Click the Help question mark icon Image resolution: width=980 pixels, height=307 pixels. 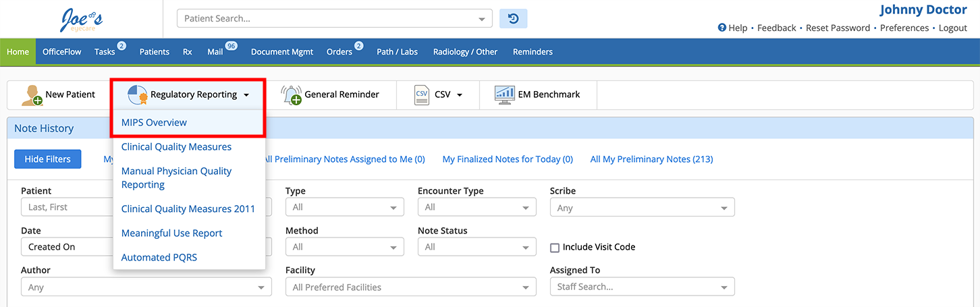tap(722, 28)
